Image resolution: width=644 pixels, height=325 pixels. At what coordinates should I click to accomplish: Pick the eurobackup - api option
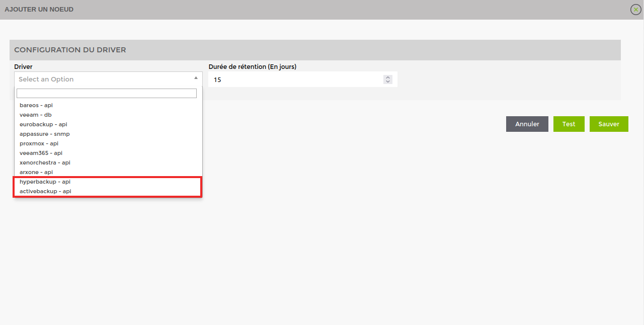pos(43,124)
